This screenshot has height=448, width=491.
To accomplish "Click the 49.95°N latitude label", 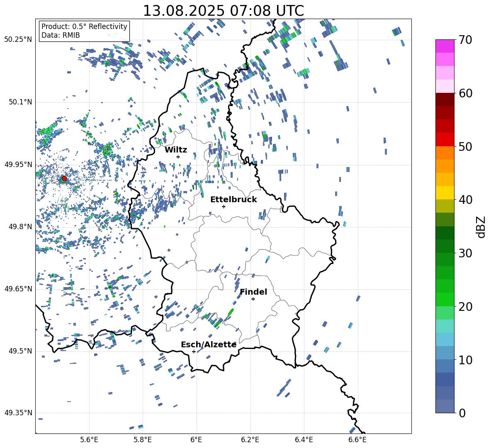I will (x=18, y=164).
